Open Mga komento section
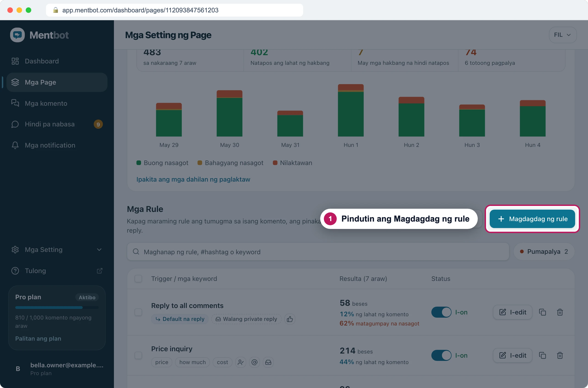Screen dimensions: 588x388 click(x=57, y=103)
